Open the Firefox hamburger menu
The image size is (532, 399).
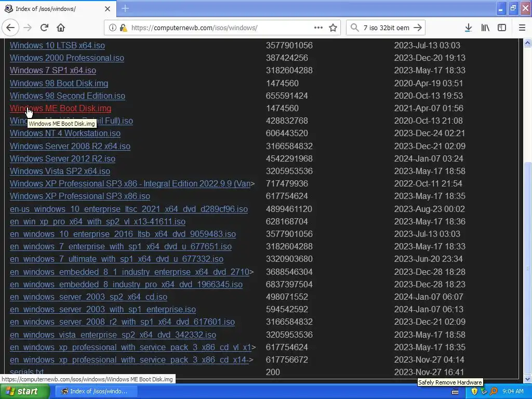tap(522, 28)
